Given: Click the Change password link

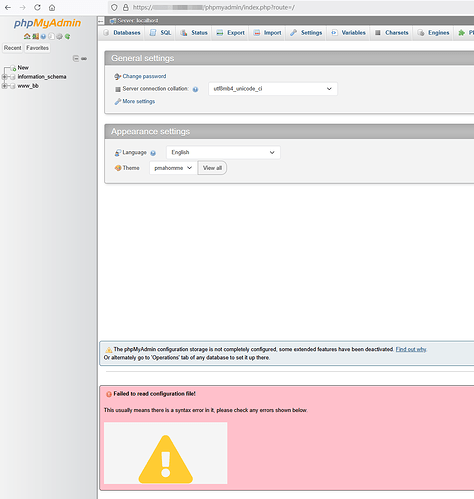Looking at the screenshot, I should click(144, 76).
